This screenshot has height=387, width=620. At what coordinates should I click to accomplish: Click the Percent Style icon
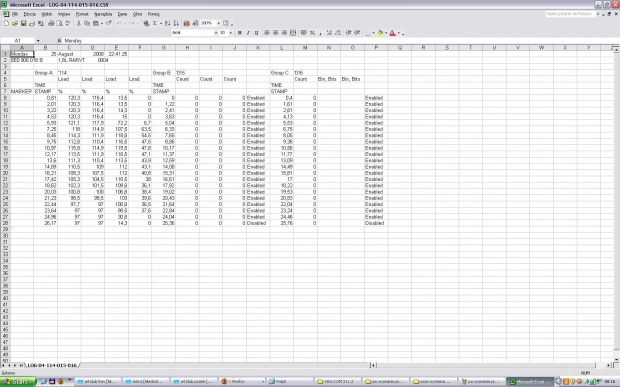[x=312, y=33]
